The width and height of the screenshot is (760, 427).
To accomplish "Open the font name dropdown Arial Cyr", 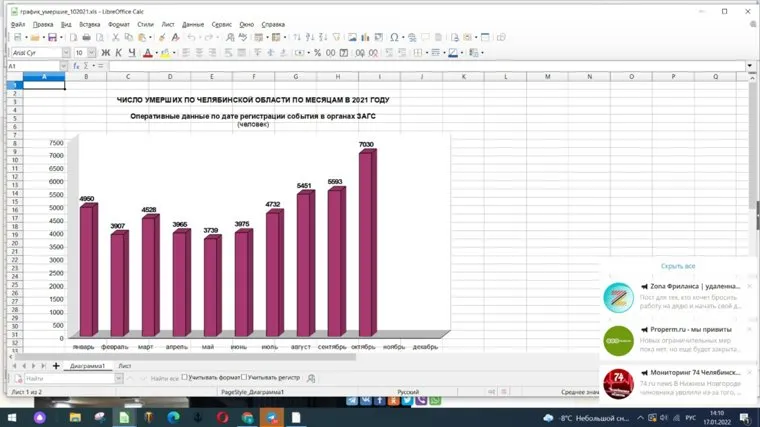I will (65, 53).
